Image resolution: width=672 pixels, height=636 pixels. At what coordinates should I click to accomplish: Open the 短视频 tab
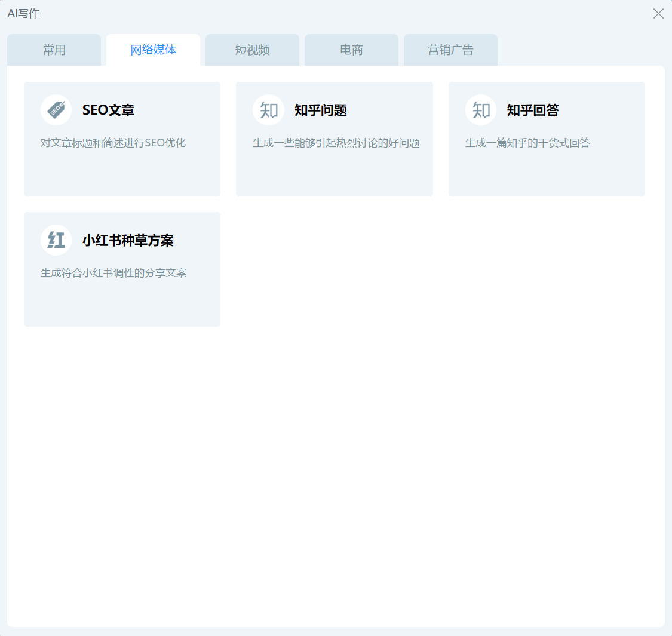pyautogui.click(x=253, y=50)
